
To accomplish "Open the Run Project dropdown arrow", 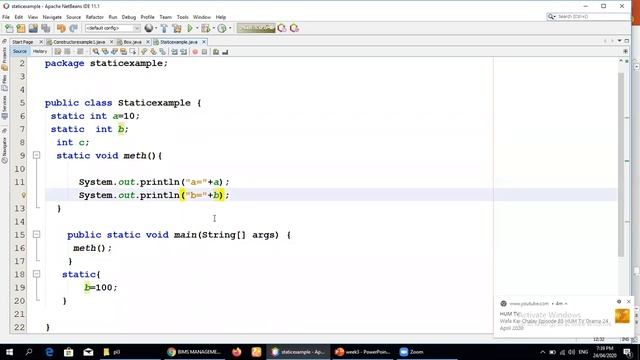I will tap(197, 28).
